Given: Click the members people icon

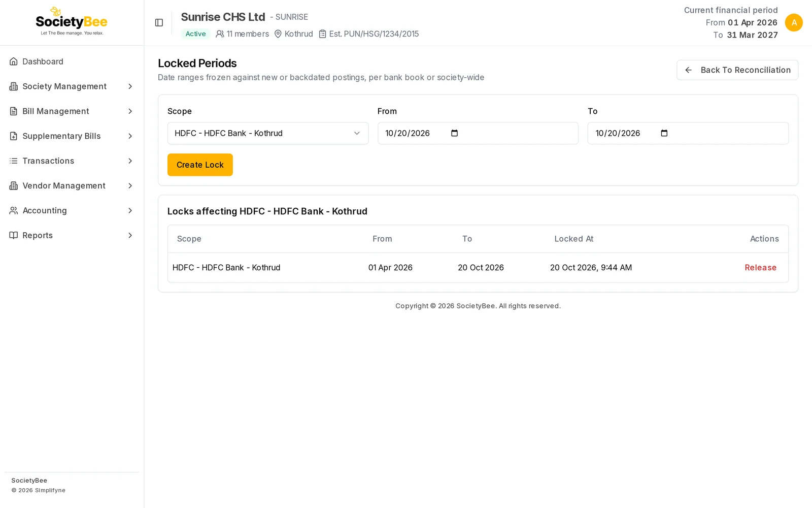Looking at the screenshot, I should pyautogui.click(x=220, y=34).
